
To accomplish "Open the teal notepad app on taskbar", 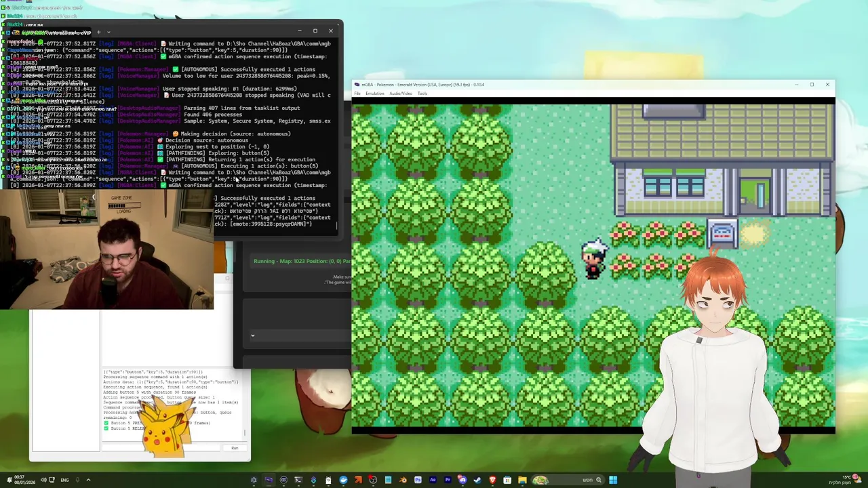I will coord(389,480).
